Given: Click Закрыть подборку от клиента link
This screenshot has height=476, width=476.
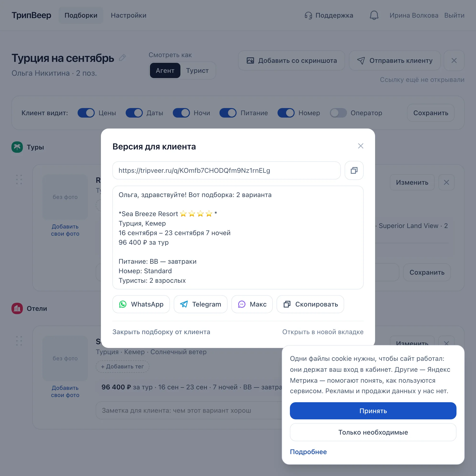Looking at the screenshot, I should pos(161,332).
